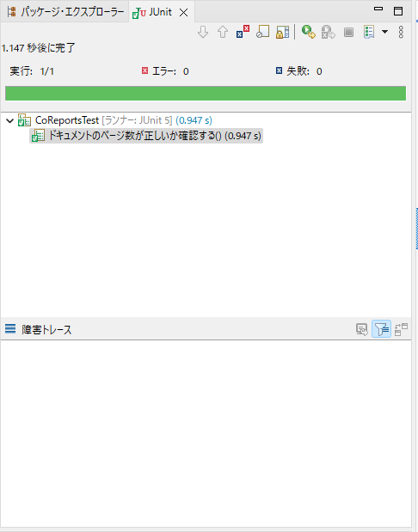Viewport: 418px width, 532px height.
Task: Rerun the test with green play icon
Action: (x=308, y=32)
